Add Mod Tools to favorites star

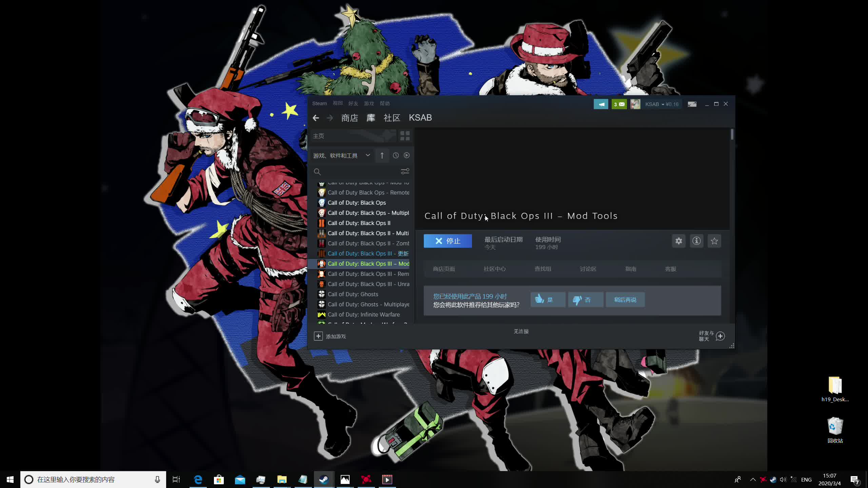714,241
